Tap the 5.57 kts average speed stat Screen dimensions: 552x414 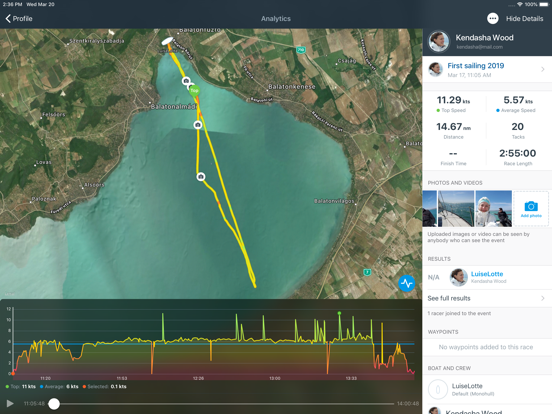(518, 104)
